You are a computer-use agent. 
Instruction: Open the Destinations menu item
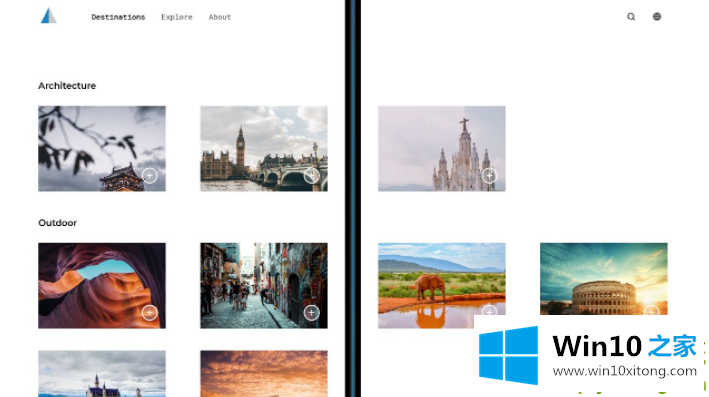click(118, 17)
